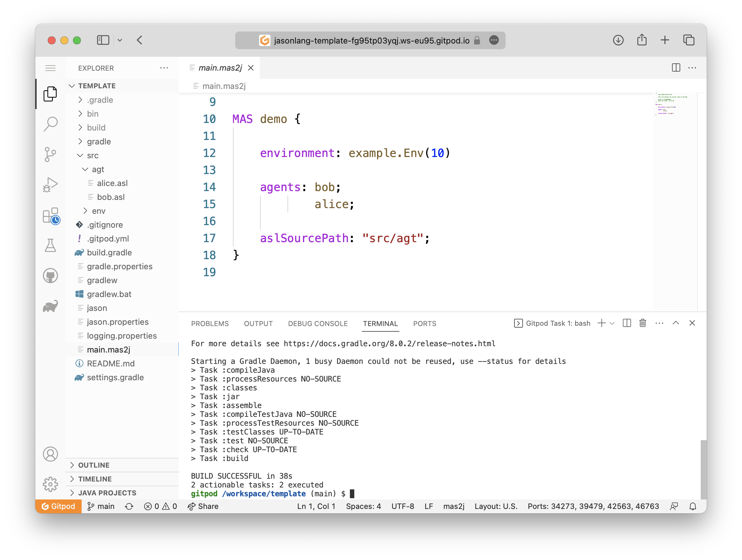Split the editor to the right

[x=676, y=68]
